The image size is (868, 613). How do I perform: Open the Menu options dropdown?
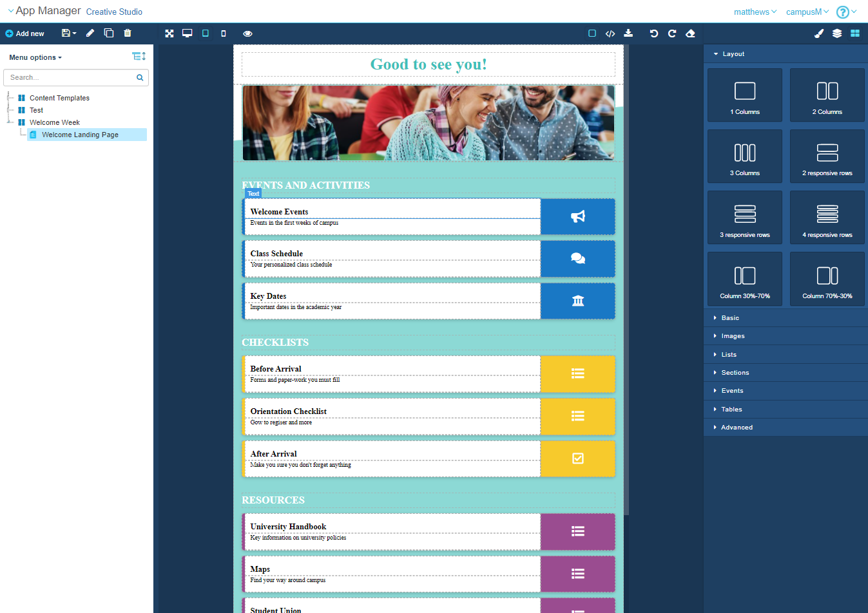pyautogui.click(x=35, y=57)
